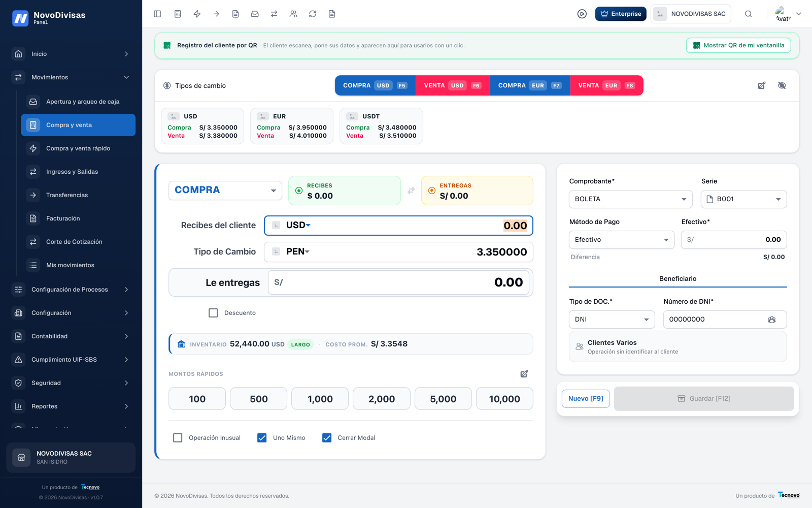Click the swap arrows between Recibes and Entregas
This screenshot has height=508, width=812.
(411, 190)
